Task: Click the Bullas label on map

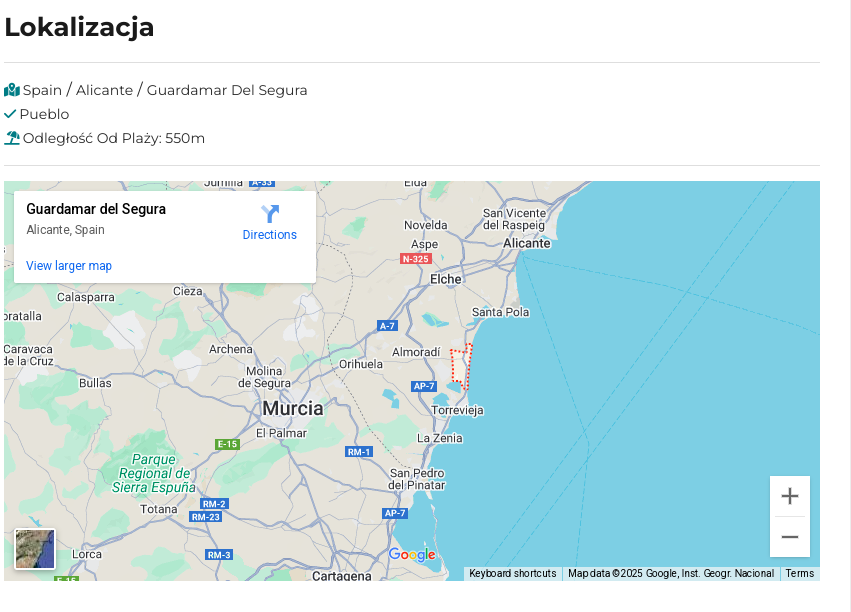Action: point(95,383)
